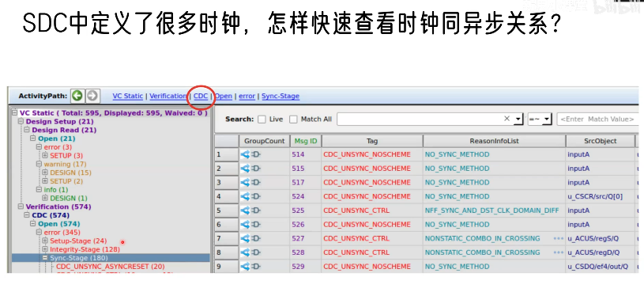Open the gate schematic icon for Msg ID 517
The width and height of the screenshot is (644, 292).
click(256, 183)
